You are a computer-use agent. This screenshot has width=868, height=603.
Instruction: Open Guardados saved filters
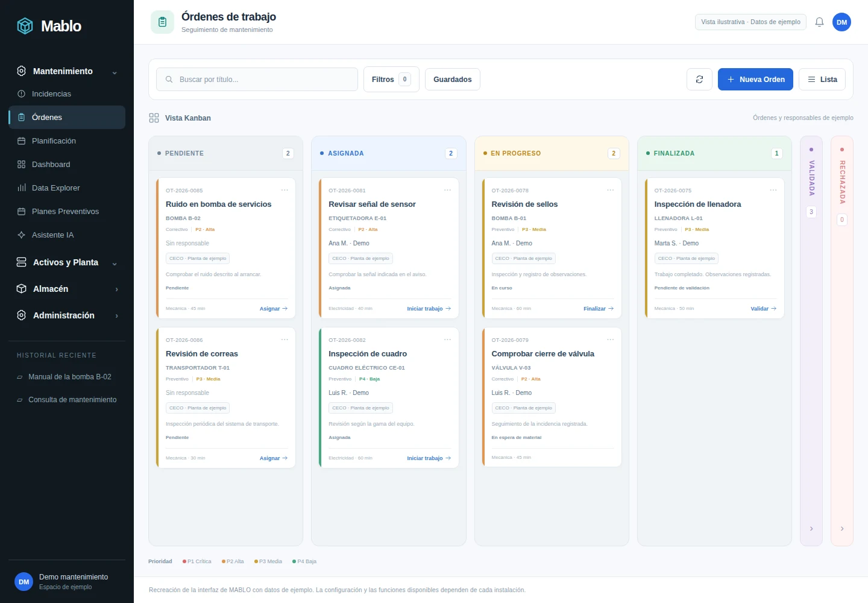(453, 80)
